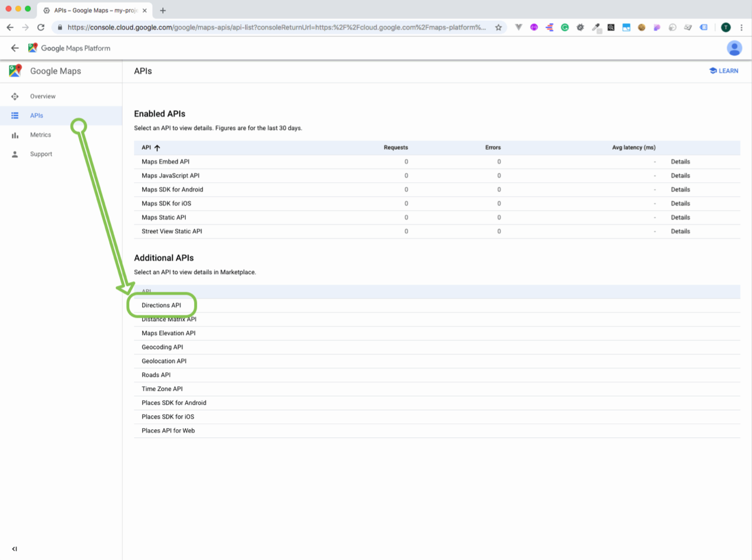Open a new browser tab

tap(163, 10)
